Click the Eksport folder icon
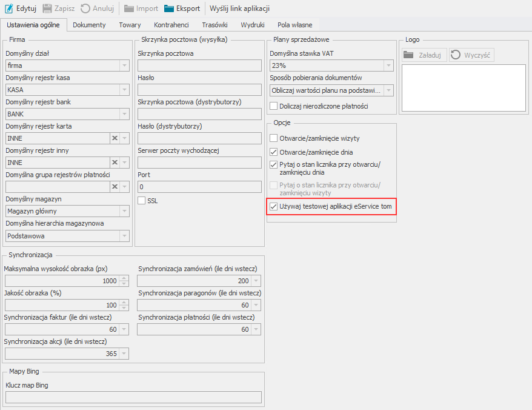 coord(169,8)
